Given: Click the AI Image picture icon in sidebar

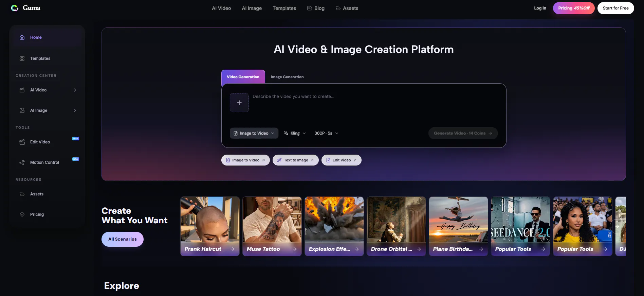Looking at the screenshot, I should tap(22, 110).
